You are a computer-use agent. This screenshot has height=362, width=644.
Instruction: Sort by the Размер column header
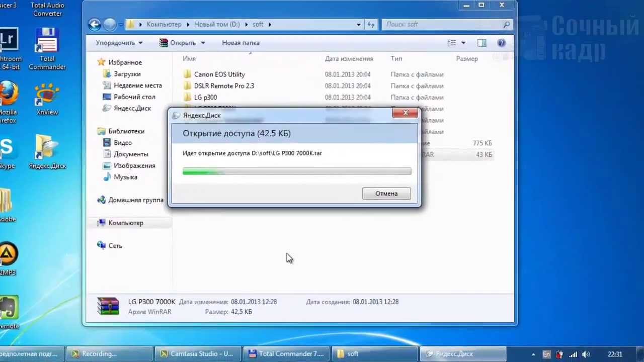(467, 59)
